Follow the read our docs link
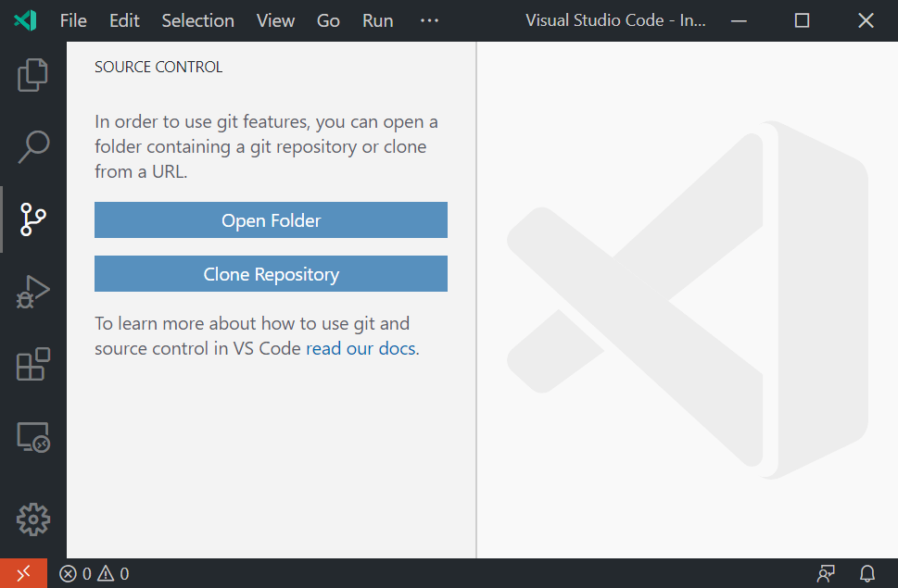 (360, 348)
